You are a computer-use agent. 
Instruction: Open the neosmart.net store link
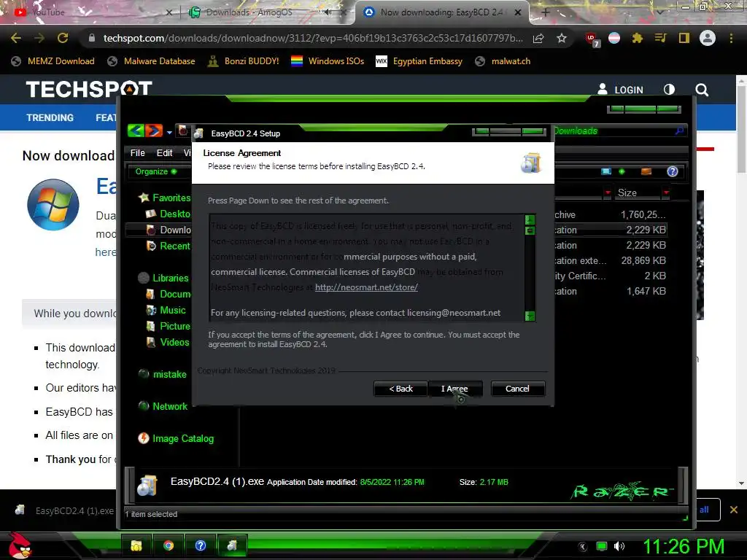pyautogui.click(x=366, y=287)
